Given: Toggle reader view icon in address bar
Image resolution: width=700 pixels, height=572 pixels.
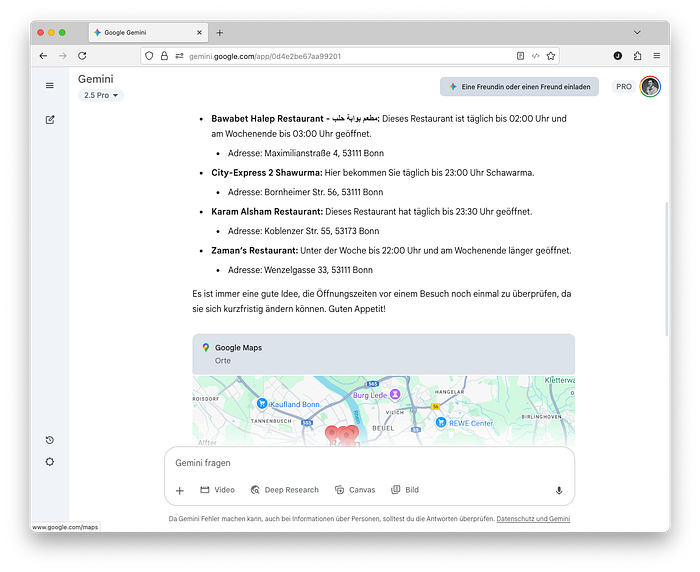Looking at the screenshot, I should coord(520,56).
